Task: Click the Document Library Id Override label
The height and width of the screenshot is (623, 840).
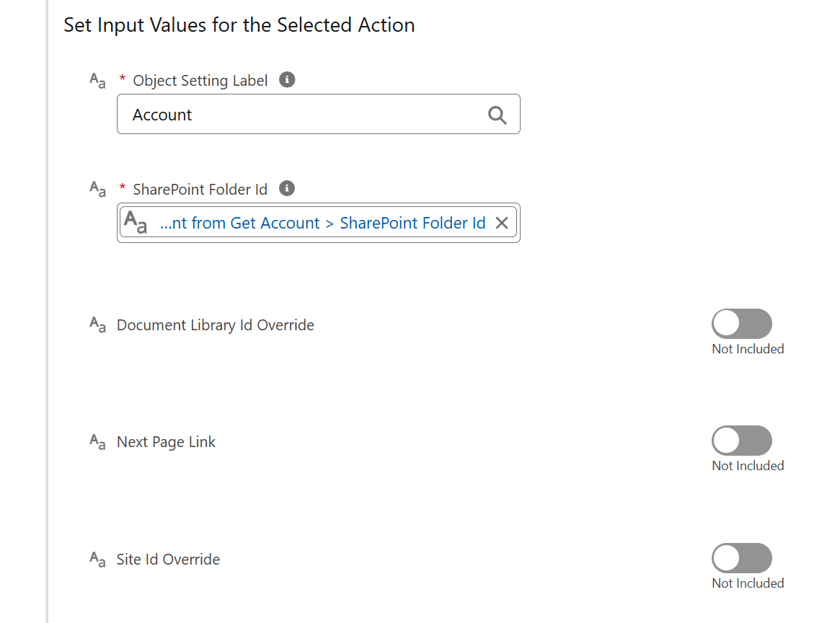Action: click(216, 325)
